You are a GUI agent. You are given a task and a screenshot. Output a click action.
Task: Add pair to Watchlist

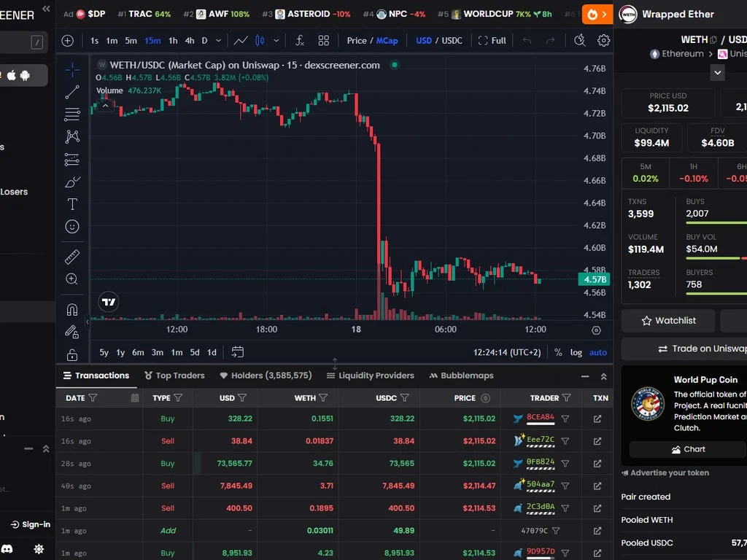(668, 321)
